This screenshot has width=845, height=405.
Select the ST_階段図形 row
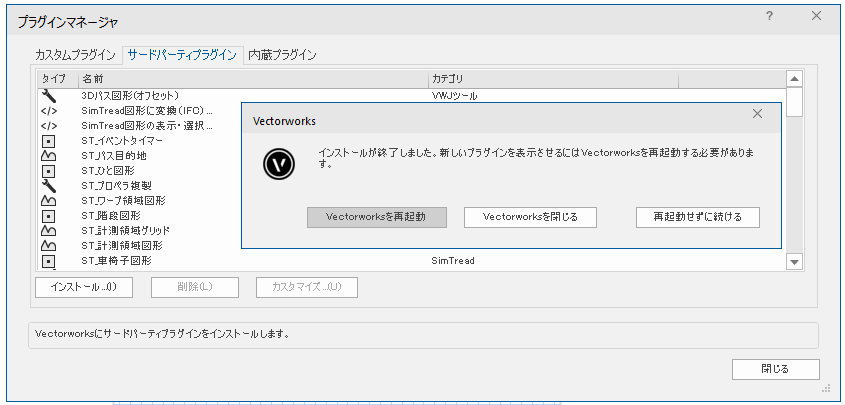[139, 216]
